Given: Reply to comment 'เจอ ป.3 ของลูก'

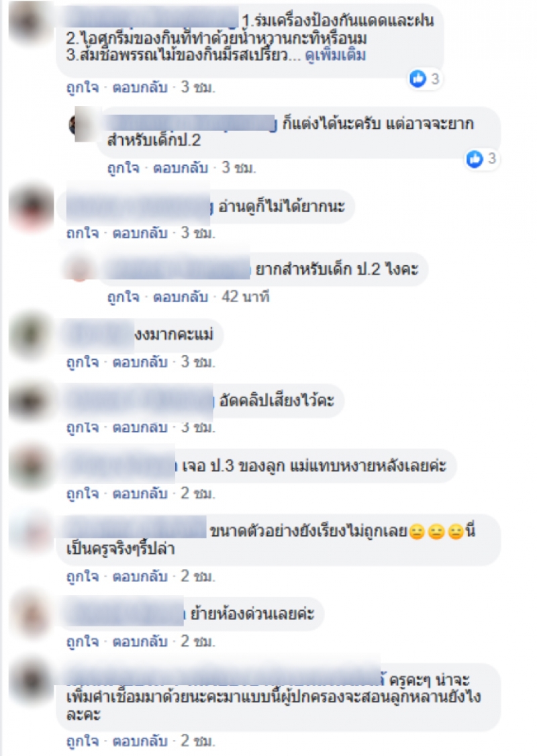Looking at the screenshot, I should pyautogui.click(x=140, y=493).
